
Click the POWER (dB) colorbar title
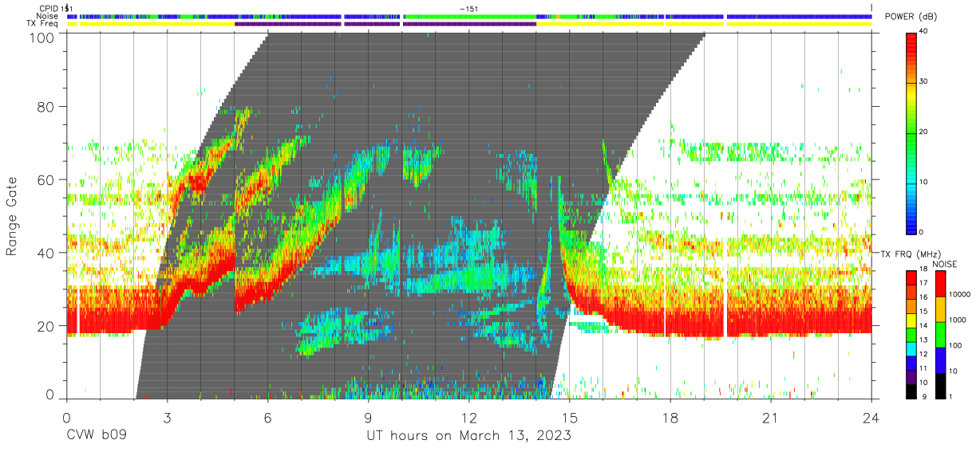(x=911, y=16)
